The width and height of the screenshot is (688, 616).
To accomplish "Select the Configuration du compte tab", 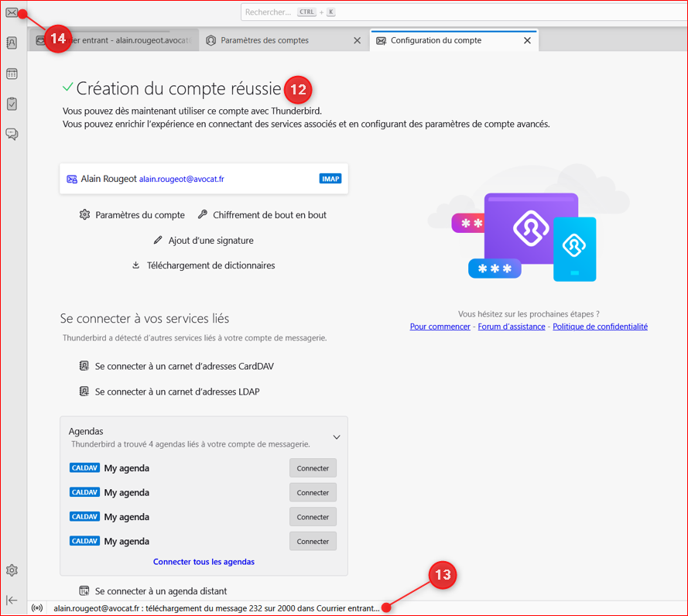I will (454, 40).
